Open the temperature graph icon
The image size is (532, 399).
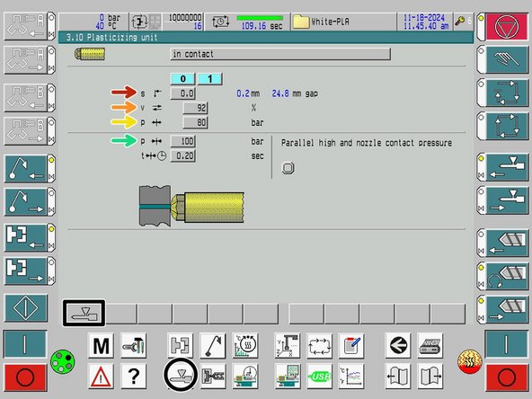[351, 377]
